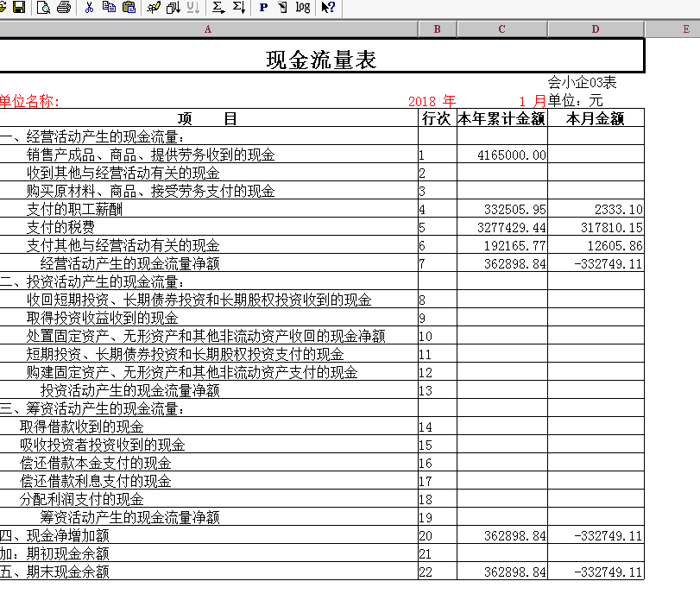Click the 吸收投资者投资收到的现金 cell
This screenshot has width=700, height=594.
[x=208, y=445]
